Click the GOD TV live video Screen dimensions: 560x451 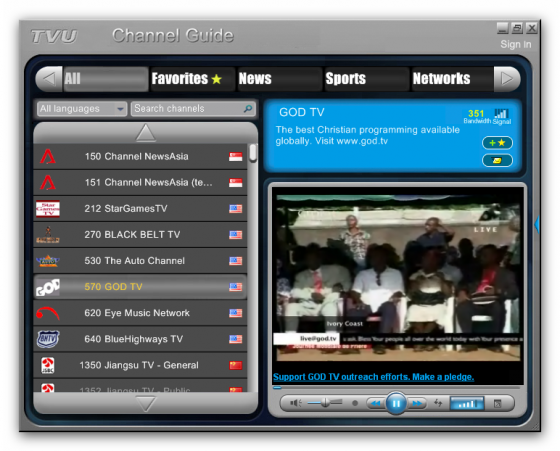click(x=398, y=279)
